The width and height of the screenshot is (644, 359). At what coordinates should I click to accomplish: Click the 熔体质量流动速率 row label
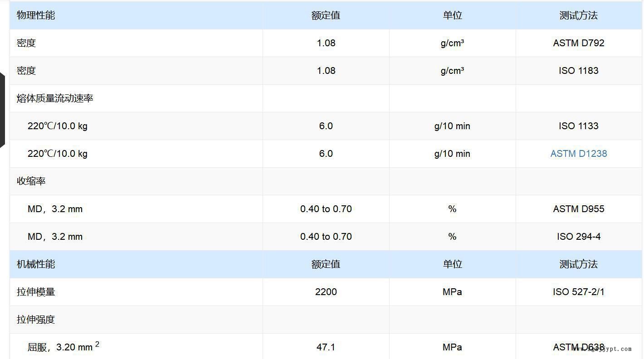click(55, 98)
